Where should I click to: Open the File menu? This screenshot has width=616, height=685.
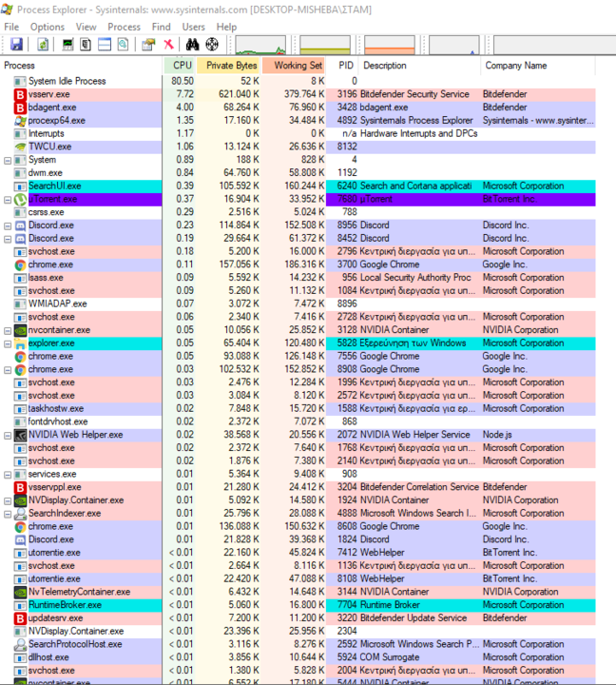11,27
